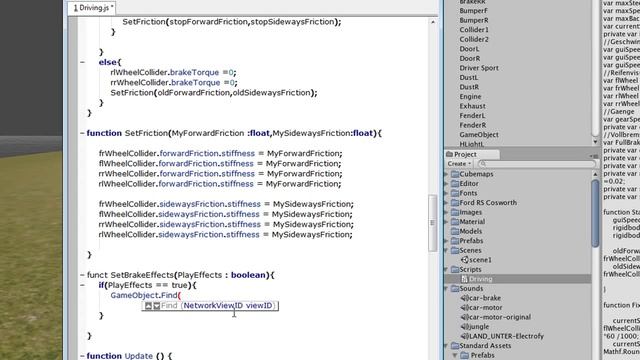Click the car-motor audio clip icon
Viewport: 640px width, 360px height.
point(464,308)
